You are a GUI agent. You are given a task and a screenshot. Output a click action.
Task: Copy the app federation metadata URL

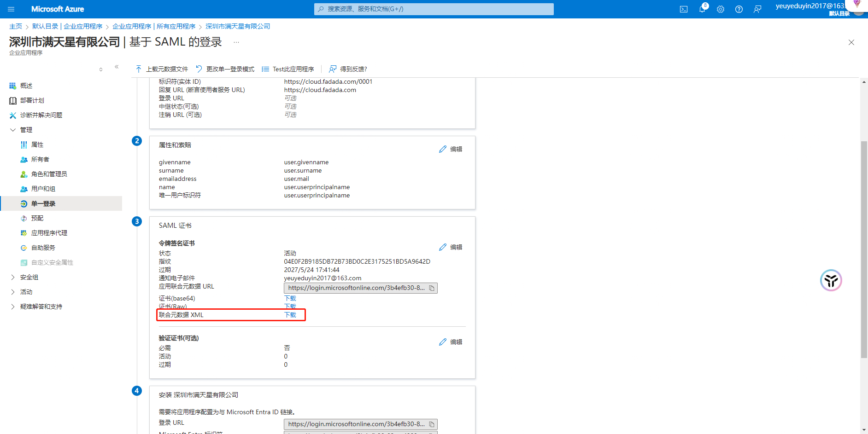[x=432, y=288]
